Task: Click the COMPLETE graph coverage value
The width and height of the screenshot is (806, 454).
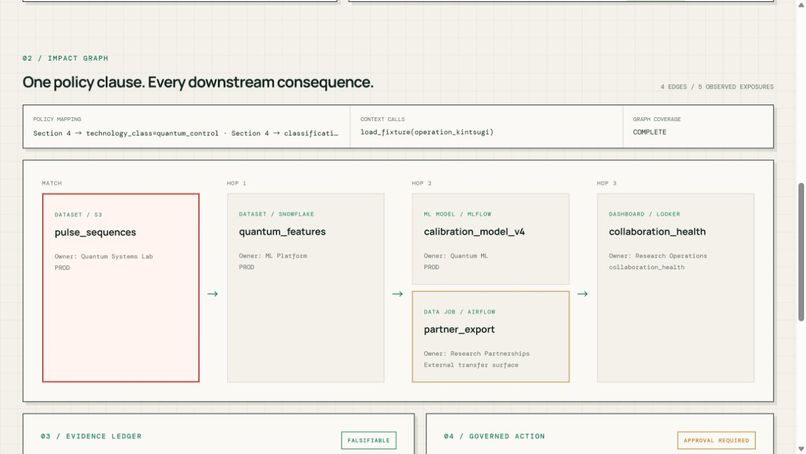Action: point(650,132)
